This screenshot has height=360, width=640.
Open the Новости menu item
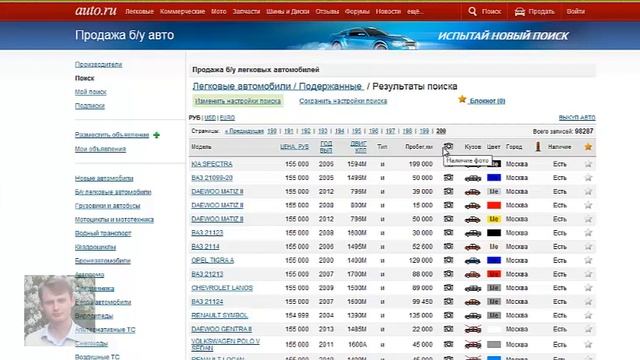388,11
